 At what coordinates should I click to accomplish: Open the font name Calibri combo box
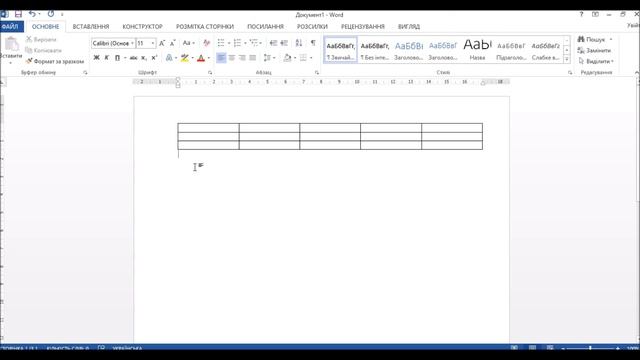[113, 43]
